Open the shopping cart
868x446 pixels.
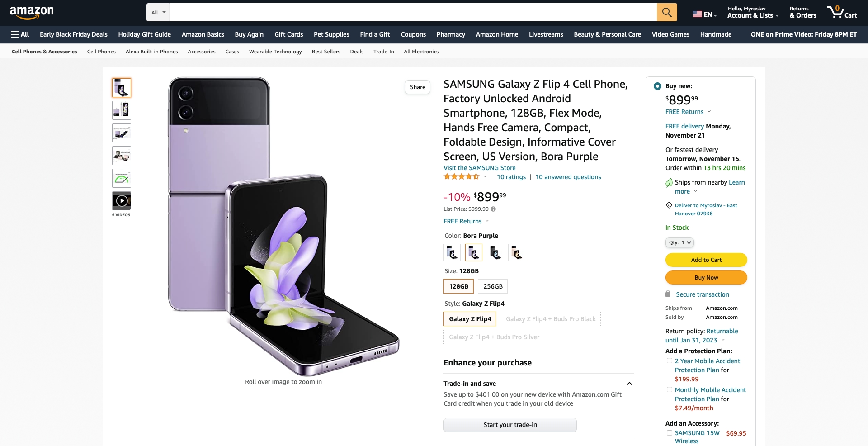click(842, 12)
